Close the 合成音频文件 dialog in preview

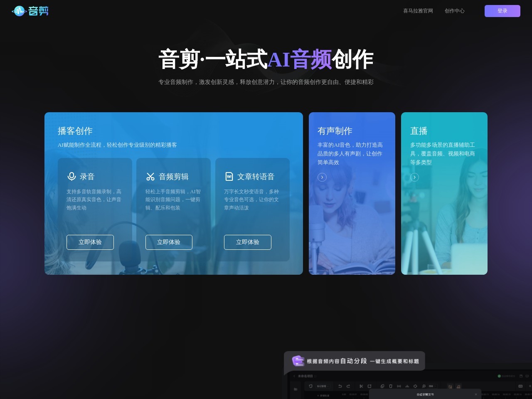[x=476, y=394]
